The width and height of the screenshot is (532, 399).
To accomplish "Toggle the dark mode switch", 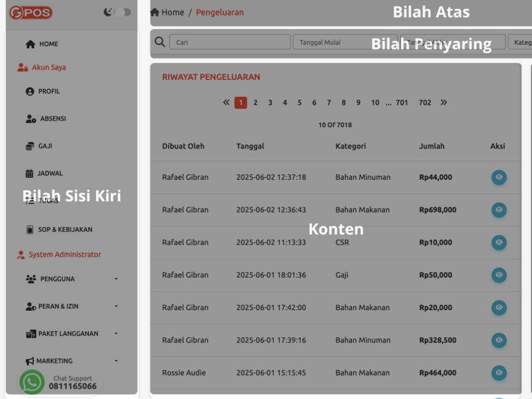I will click(x=122, y=13).
